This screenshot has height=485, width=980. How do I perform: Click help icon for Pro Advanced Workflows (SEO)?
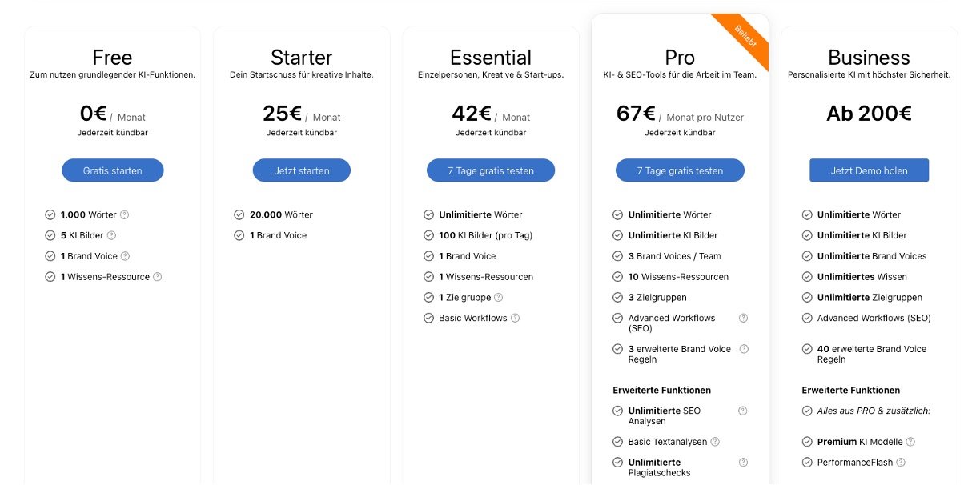[x=743, y=318]
